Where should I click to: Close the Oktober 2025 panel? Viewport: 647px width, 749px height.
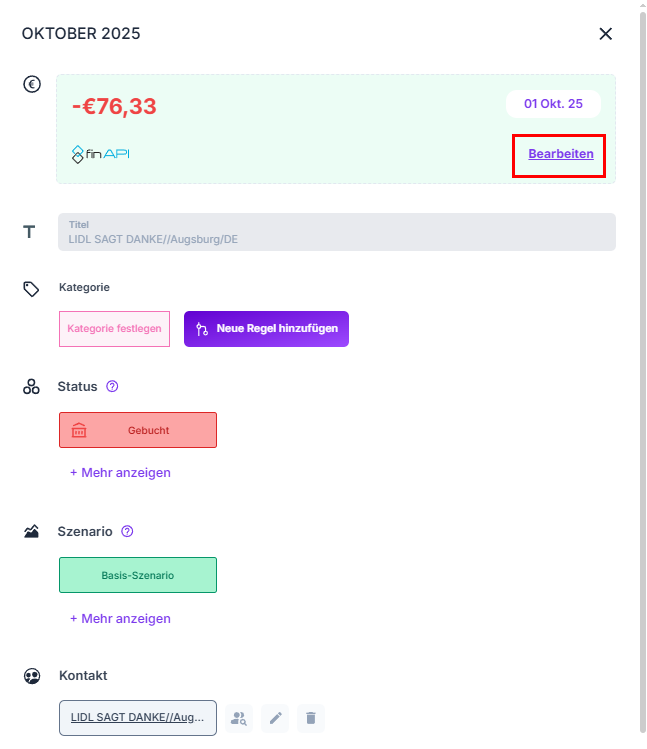(x=605, y=34)
